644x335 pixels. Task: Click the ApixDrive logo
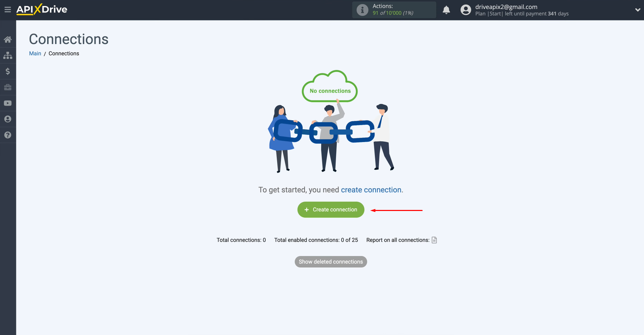(x=41, y=9)
